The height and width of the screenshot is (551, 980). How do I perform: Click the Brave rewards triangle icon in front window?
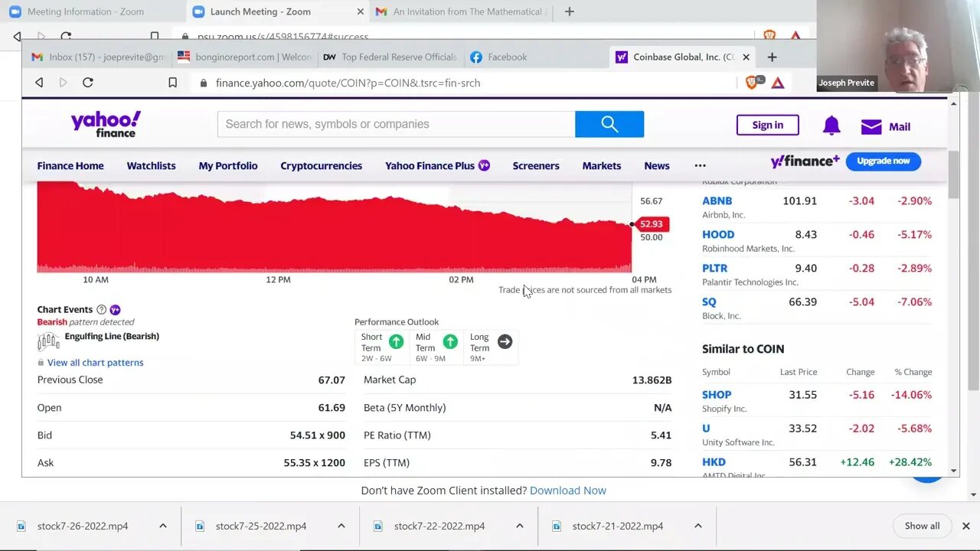(x=778, y=83)
